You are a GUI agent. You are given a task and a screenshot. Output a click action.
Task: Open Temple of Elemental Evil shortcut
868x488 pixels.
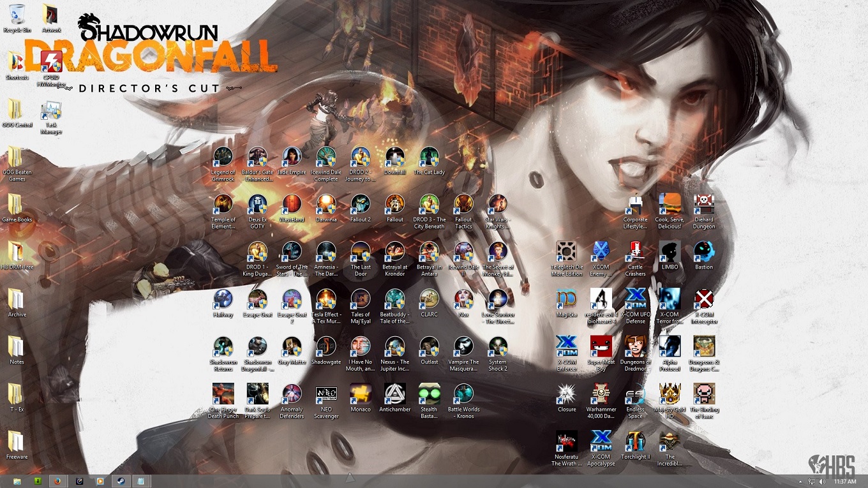click(x=223, y=212)
